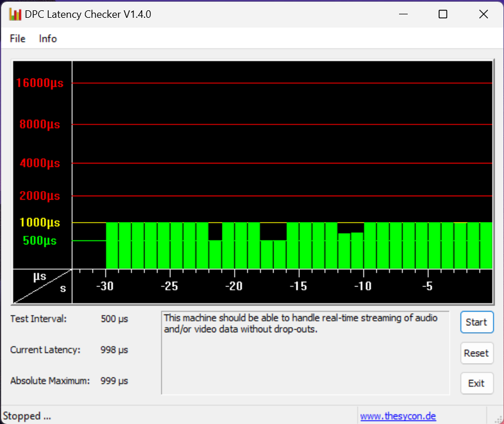Click the Absolute Maximum label
504x424 pixels.
click(x=50, y=380)
